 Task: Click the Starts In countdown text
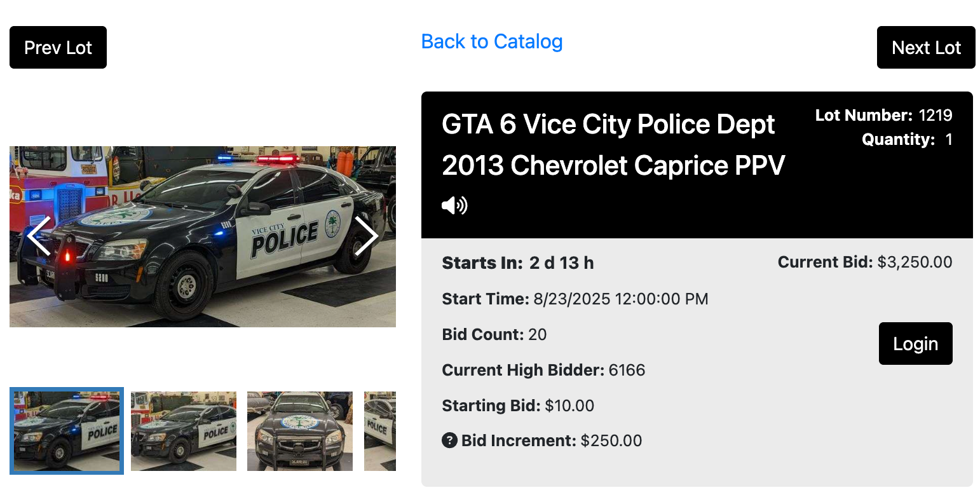pos(518,263)
